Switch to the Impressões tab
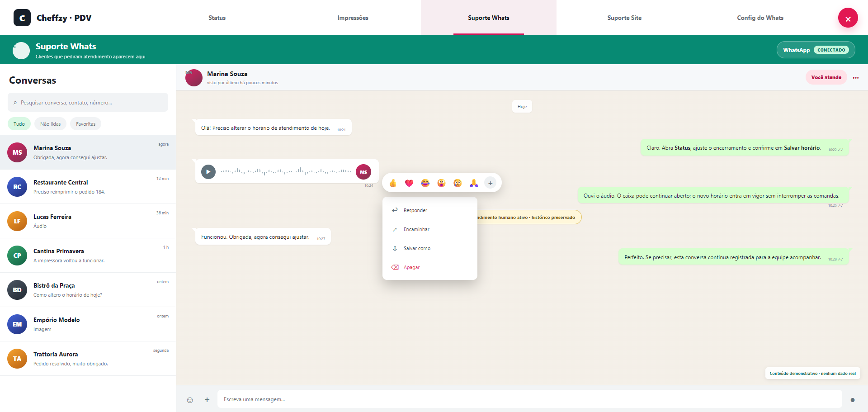868x412 pixels. point(353,18)
